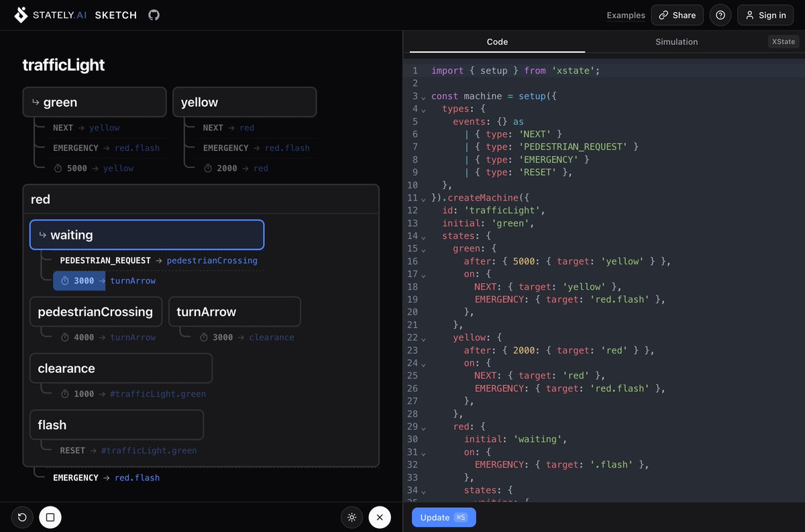Open the GitHub repository icon
Image resolution: width=805 pixels, height=532 pixels.
coord(154,15)
